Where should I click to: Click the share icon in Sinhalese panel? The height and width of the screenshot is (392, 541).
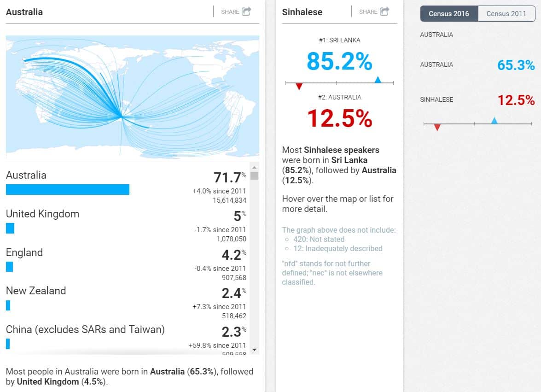tap(384, 12)
